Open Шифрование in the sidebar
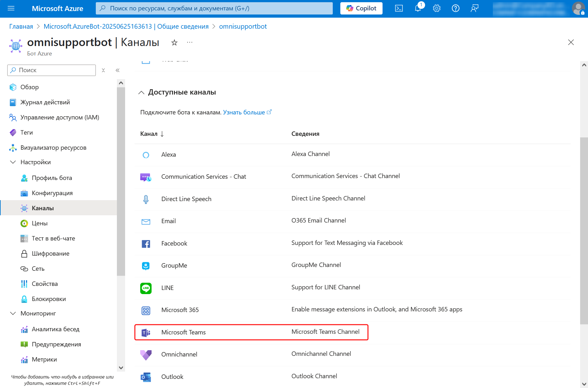The height and width of the screenshot is (388, 588). [50, 254]
